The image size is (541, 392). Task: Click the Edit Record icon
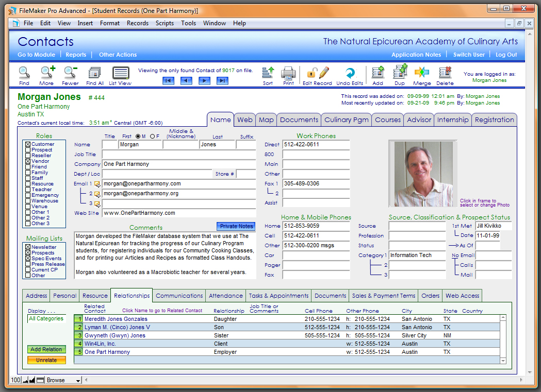click(317, 73)
